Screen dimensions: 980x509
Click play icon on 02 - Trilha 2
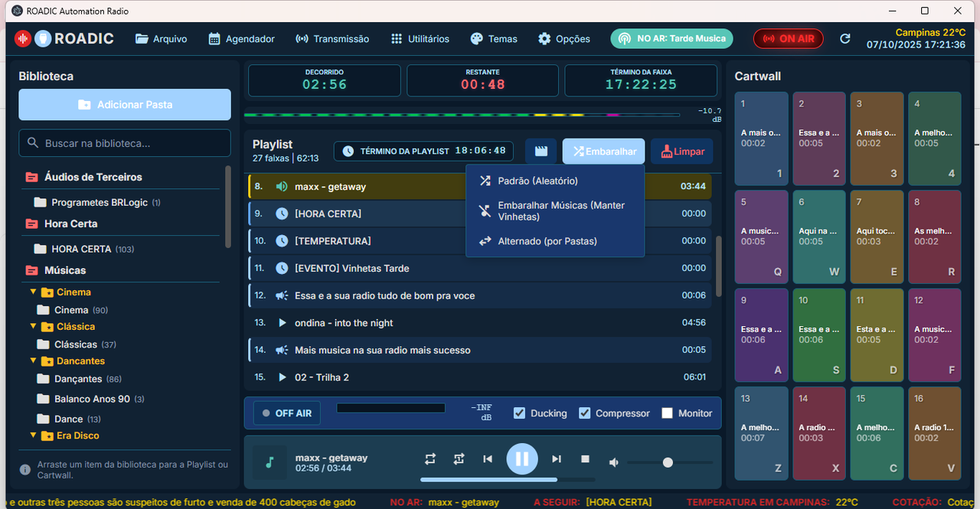[282, 377]
